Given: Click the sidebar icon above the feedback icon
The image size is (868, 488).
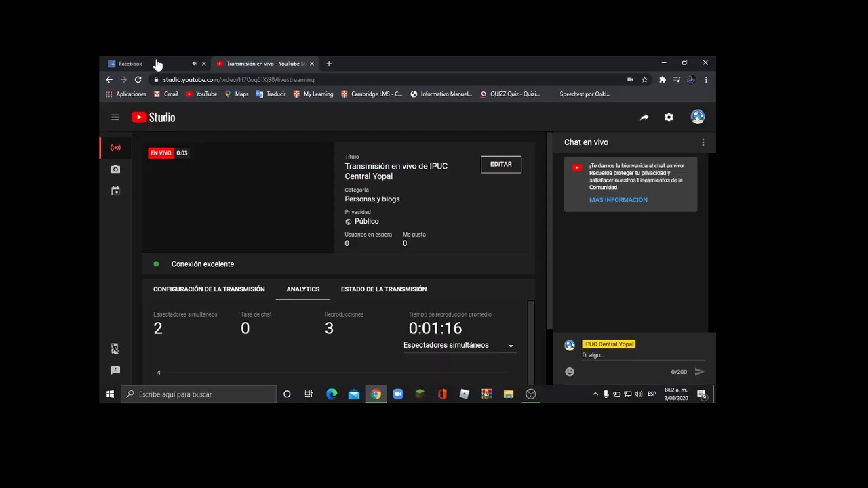Looking at the screenshot, I should coord(115,349).
